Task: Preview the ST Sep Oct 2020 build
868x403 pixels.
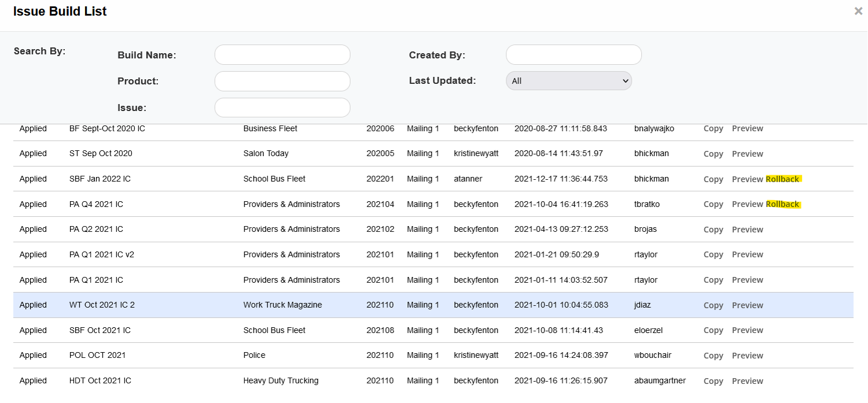Action: [x=747, y=154]
